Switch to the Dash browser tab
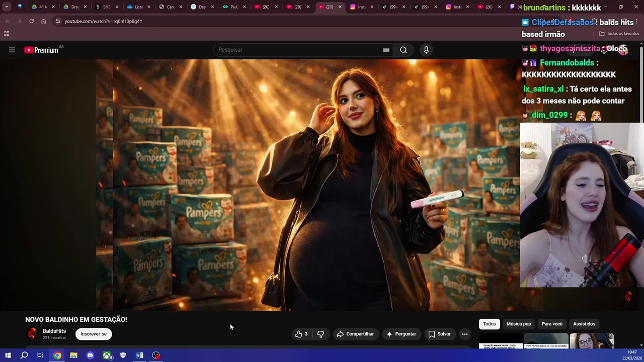This screenshot has height=362, width=644. click(202, 7)
